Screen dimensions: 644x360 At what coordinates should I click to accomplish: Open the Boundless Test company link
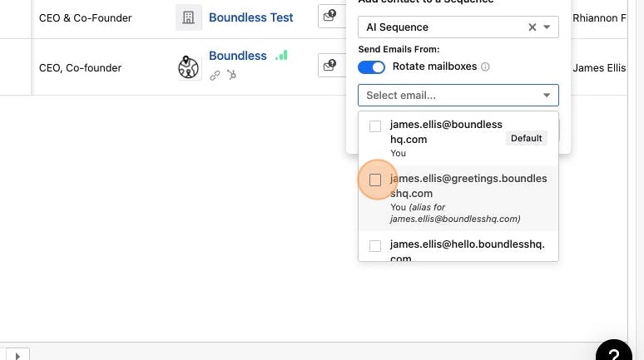pos(251,17)
